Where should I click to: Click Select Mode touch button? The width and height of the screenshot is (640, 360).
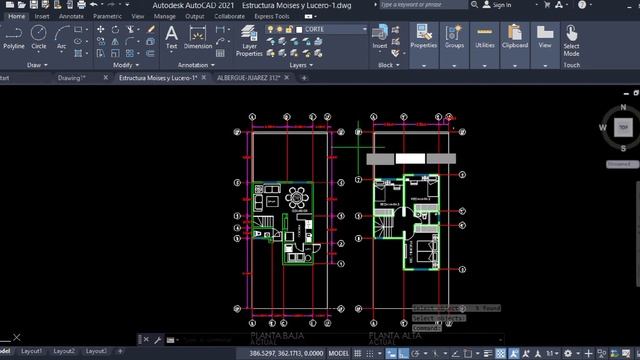pos(571,40)
